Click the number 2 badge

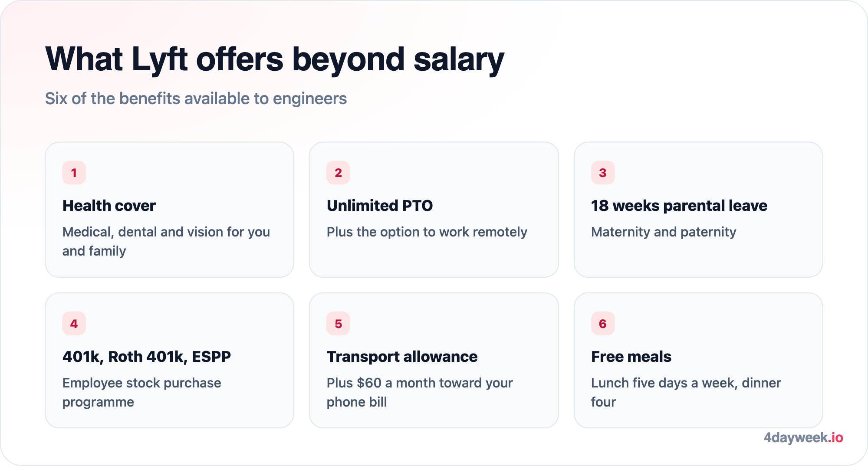point(338,173)
